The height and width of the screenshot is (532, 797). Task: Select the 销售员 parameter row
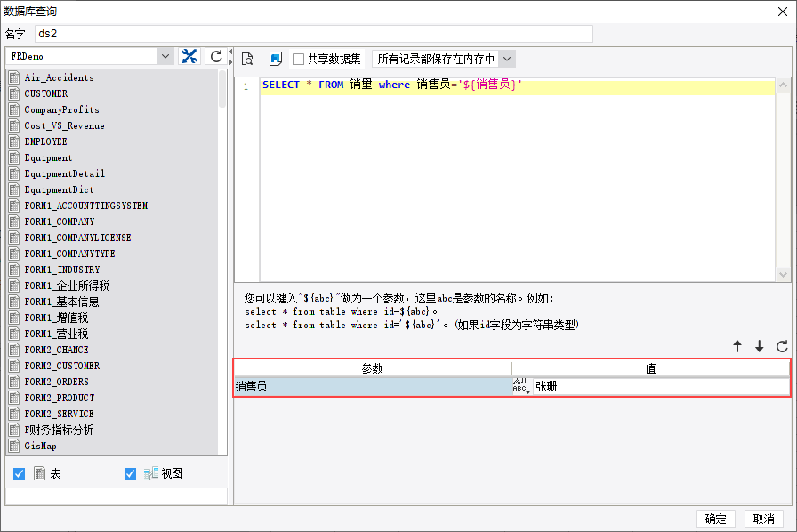374,386
